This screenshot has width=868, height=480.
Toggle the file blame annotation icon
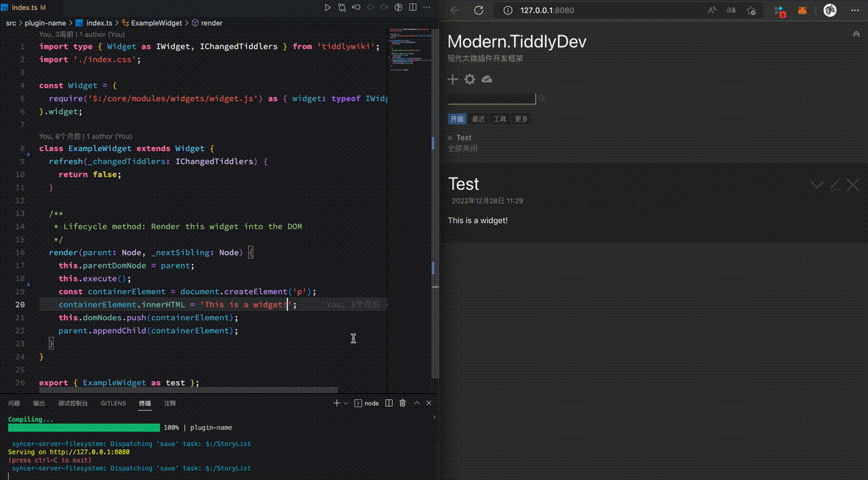click(x=398, y=7)
